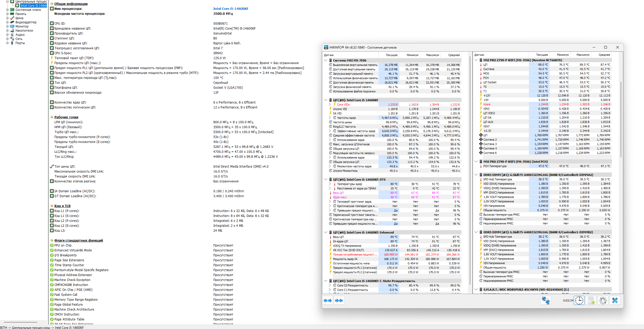644x329 pixels.
Task: Click the expand columns arrows button in HWiNFO
Action: point(328,300)
